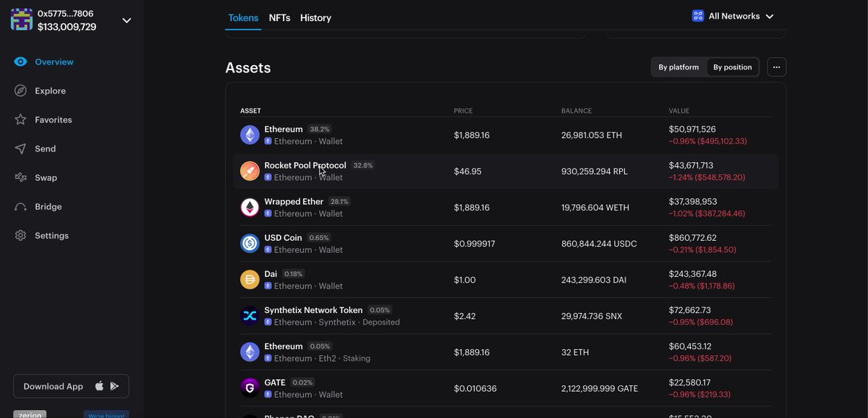Open the Favorites star icon
This screenshot has width=868, height=418.
(20, 120)
